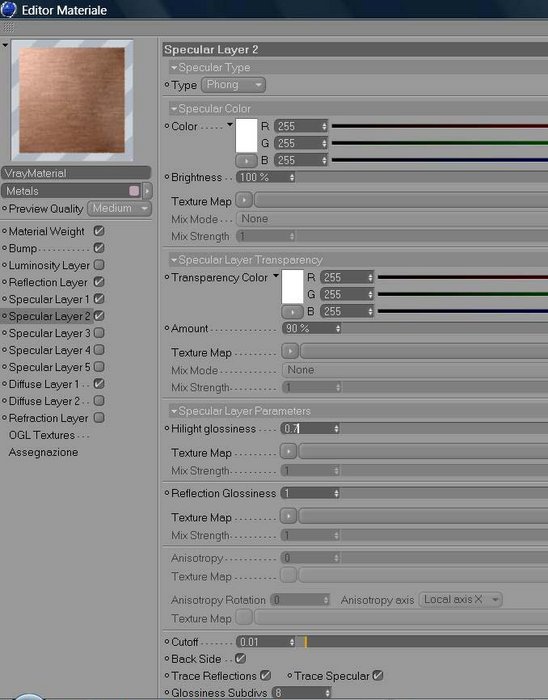Expand Color options triangle

tap(230, 125)
